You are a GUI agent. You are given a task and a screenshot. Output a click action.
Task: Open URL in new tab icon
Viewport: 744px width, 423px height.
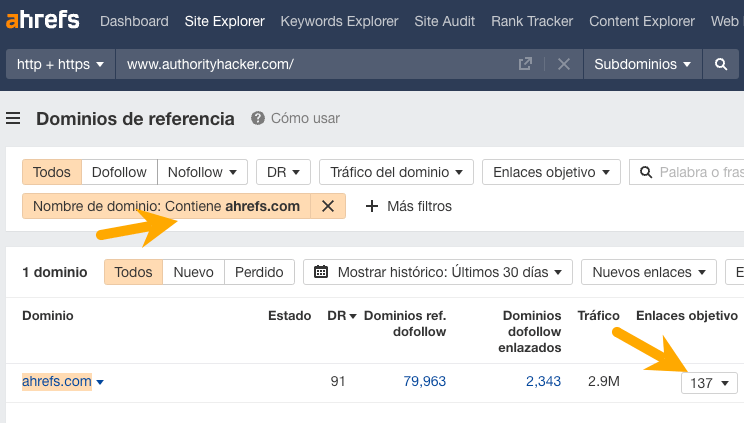point(525,64)
